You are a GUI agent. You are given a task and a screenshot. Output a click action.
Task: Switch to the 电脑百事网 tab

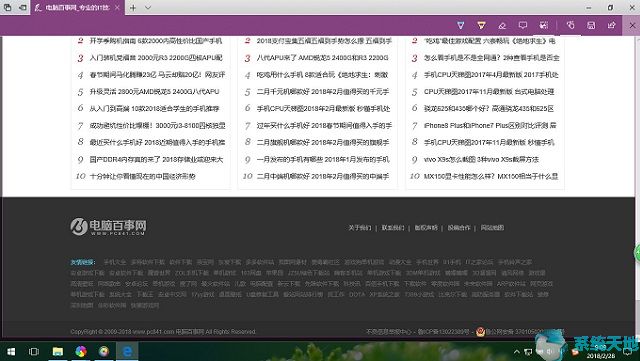[x=77, y=7]
